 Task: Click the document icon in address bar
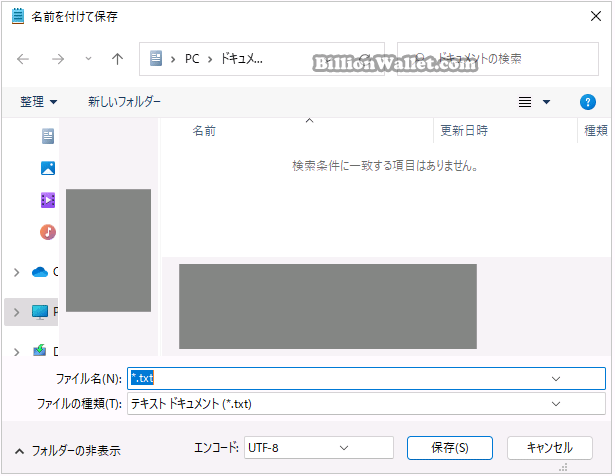156,58
